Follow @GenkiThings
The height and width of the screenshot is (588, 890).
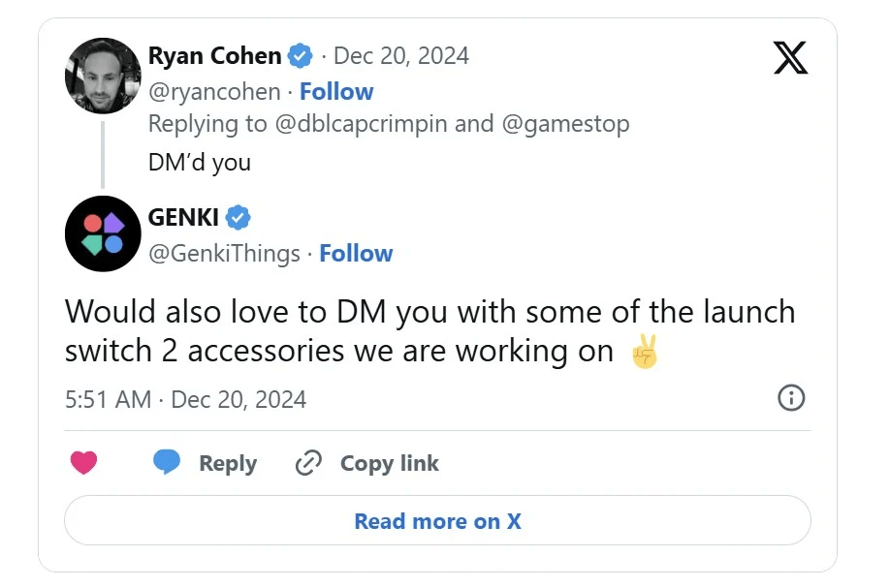click(356, 254)
